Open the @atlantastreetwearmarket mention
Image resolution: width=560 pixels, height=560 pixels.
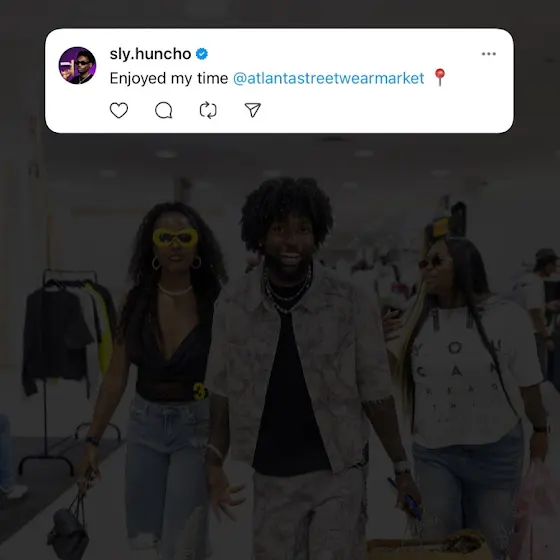329,78
